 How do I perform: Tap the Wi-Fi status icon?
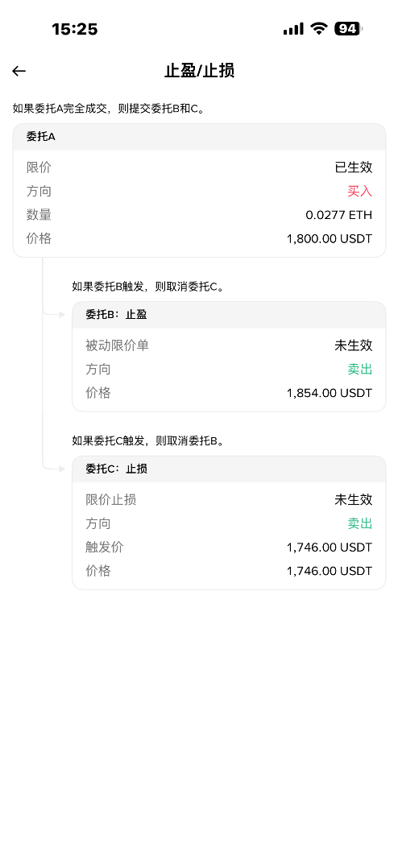point(319,28)
